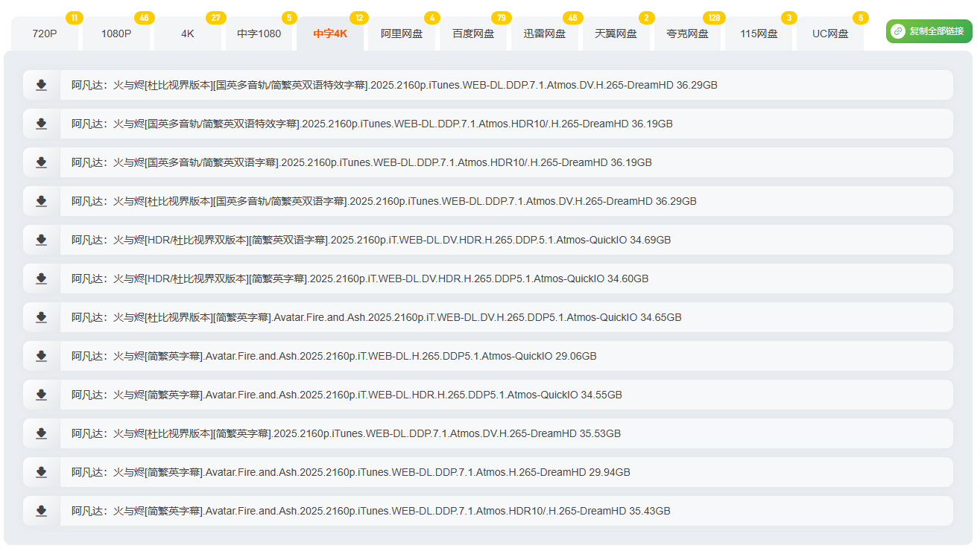Select the 夸克网盘 tab

pos(687,34)
